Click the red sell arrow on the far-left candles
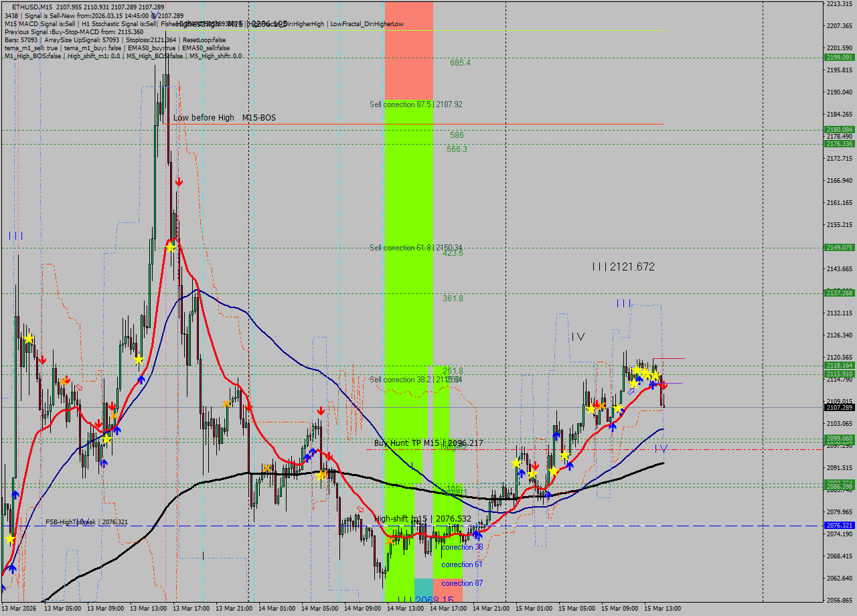The height and width of the screenshot is (616, 857). click(43, 360)
